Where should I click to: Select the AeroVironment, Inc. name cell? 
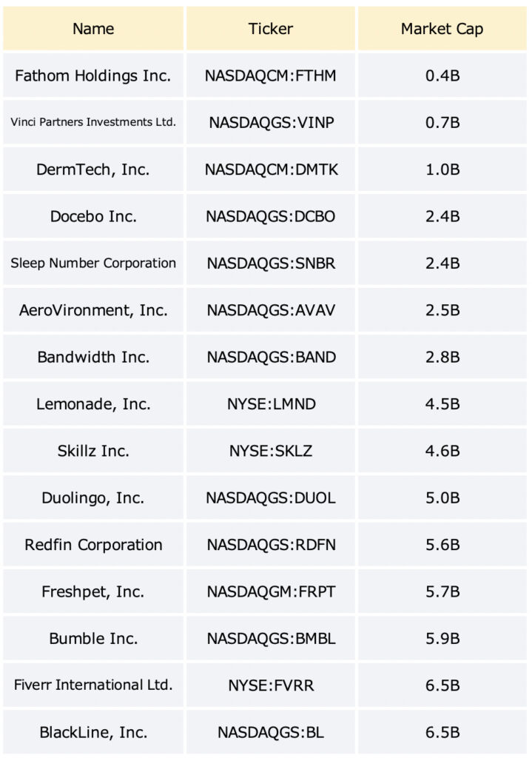click(93, 310)
